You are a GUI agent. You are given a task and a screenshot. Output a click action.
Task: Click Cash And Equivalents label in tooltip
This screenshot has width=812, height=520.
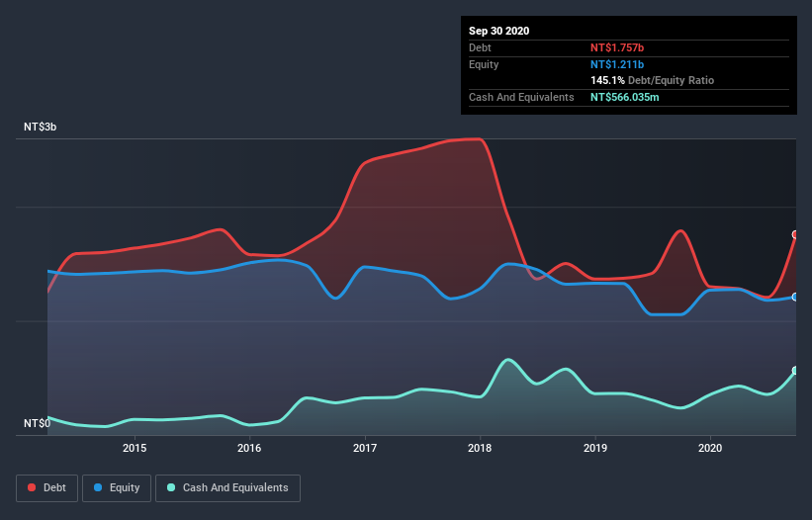[x=521, y=97]
